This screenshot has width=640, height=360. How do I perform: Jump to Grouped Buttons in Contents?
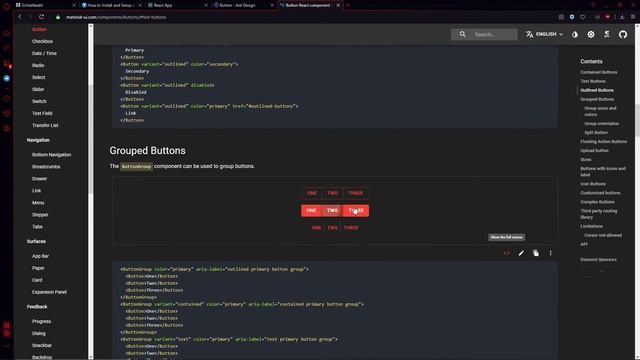tap(597, 99)
